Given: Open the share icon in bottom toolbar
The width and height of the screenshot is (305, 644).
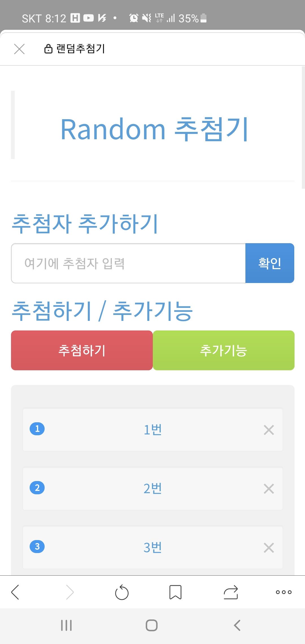Looking at the screenshot, I should pos(231,592).
